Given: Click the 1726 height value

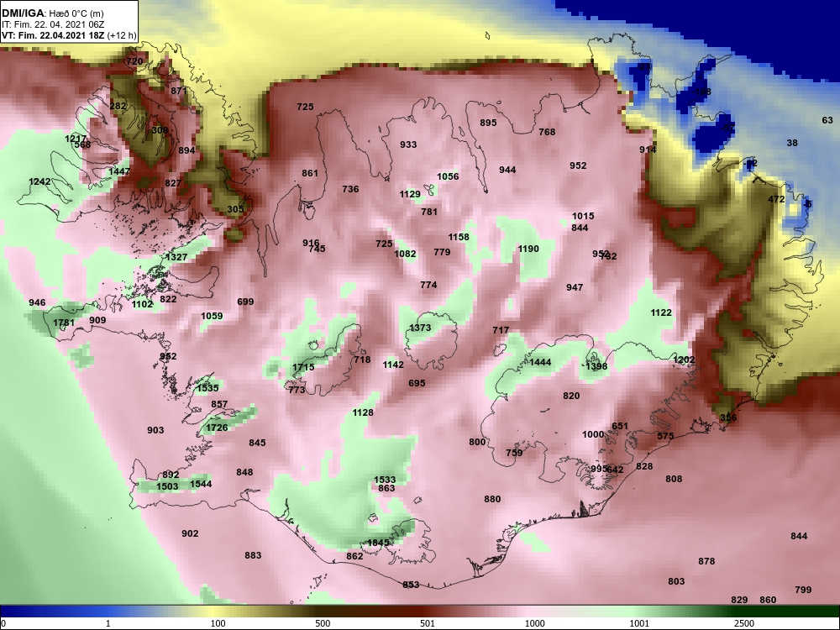Looking at the screenshot, I should tap(217, 428).
